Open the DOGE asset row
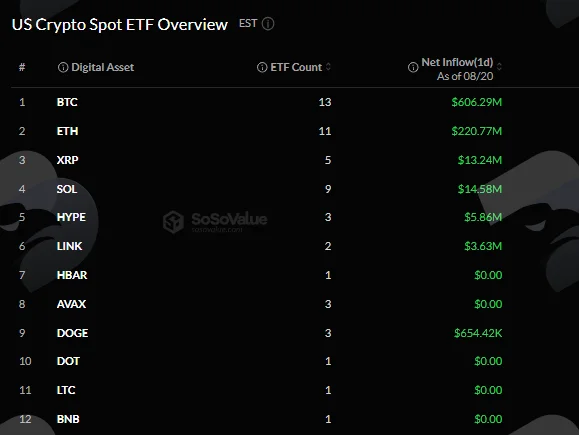This screenshot has width=579, height=435. point(295,333)
